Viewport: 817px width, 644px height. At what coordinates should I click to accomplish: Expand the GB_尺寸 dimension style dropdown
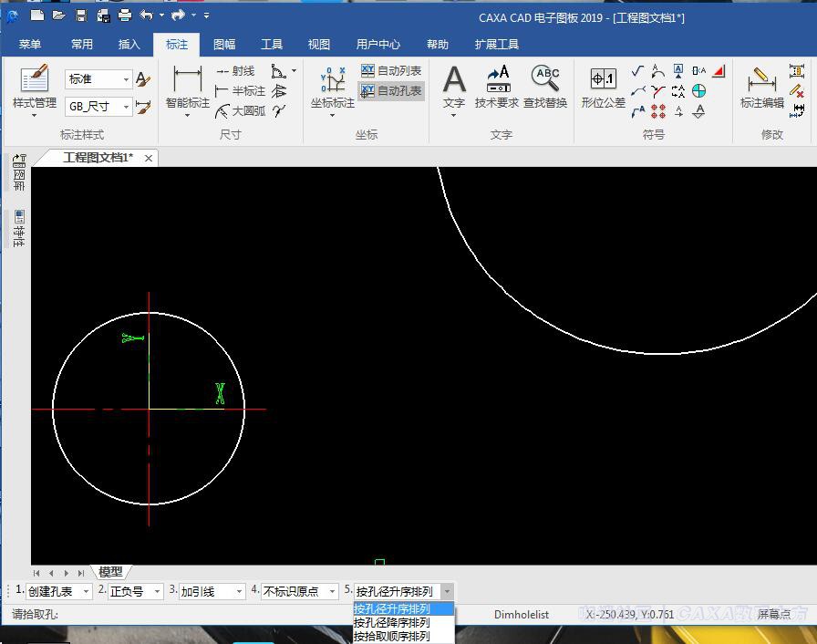(x=126, y=107)
